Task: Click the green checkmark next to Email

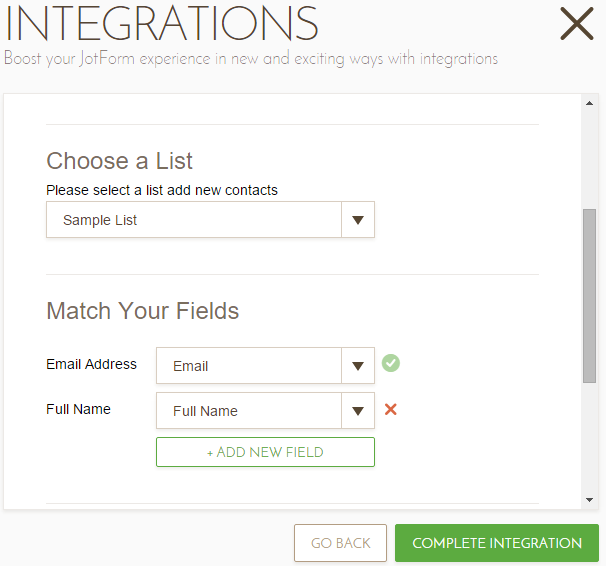Action: point(391,363)
